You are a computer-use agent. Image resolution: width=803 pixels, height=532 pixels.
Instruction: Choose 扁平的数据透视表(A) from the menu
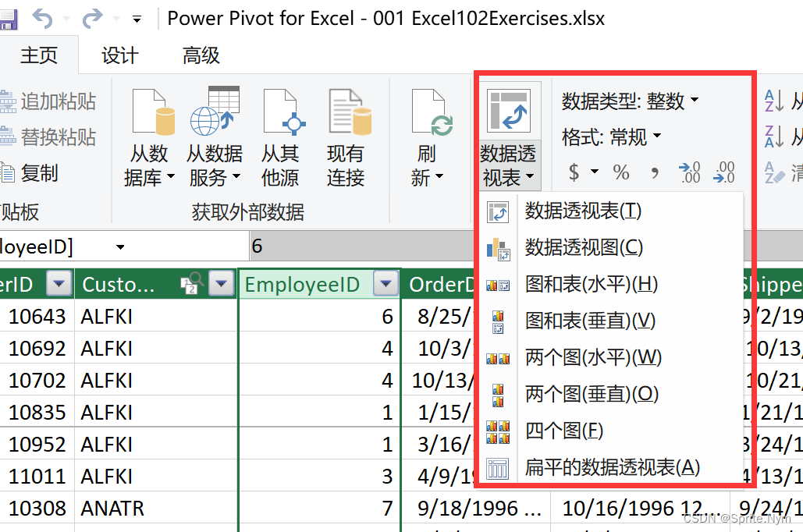point(610,467)
